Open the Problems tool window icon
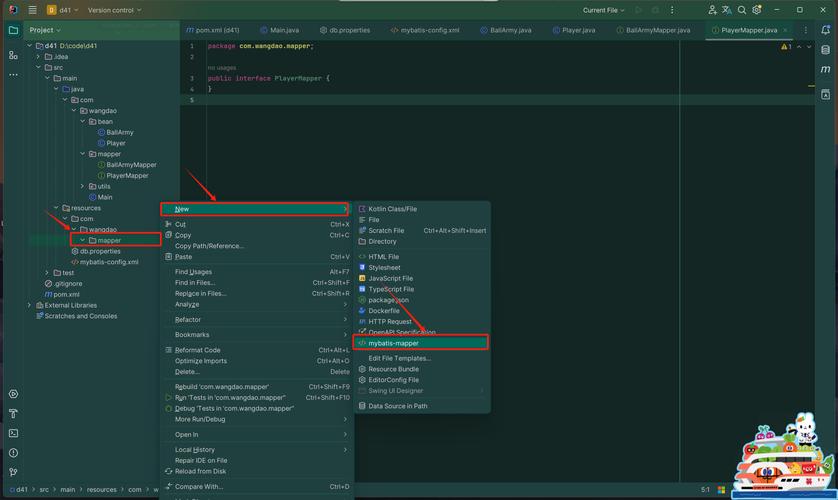The image size is (838, 500). coord(13,453)
